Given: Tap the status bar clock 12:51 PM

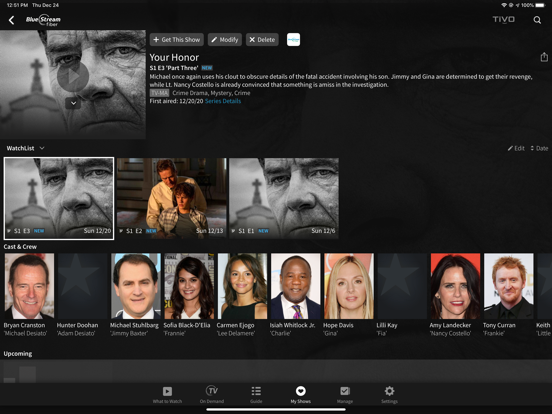Looking at the screenshot, I should pos(18,5).
